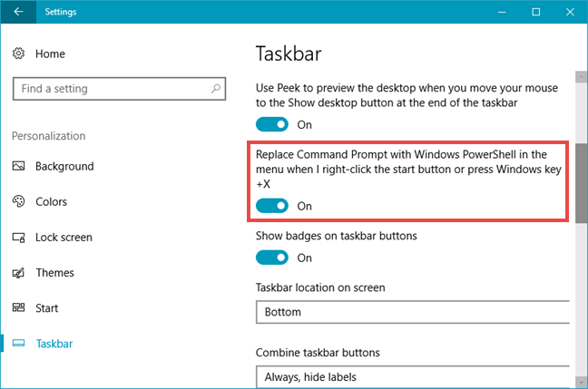Click the Show badges on taskbar buttons label
This screenshot has height=389, width=588.
[337, 236]
